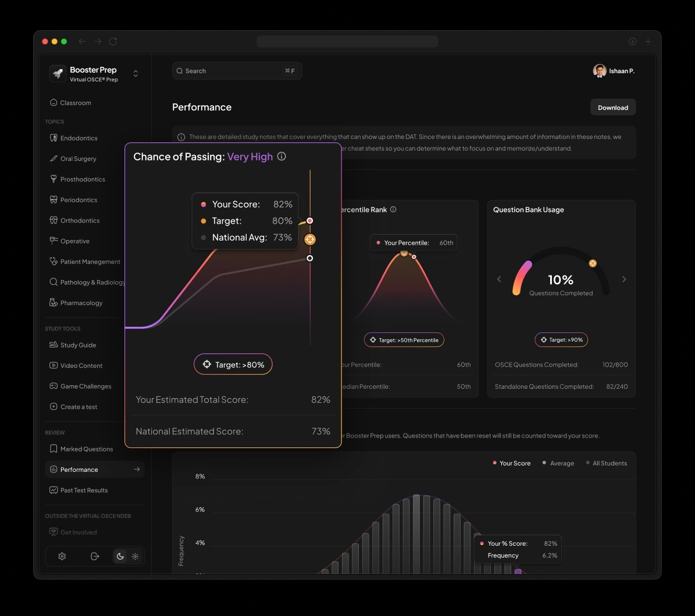Viewport: 695px width, 616px height.
Task: Click the '82/240' standalone questions value
Action: (x=616, y=386)
